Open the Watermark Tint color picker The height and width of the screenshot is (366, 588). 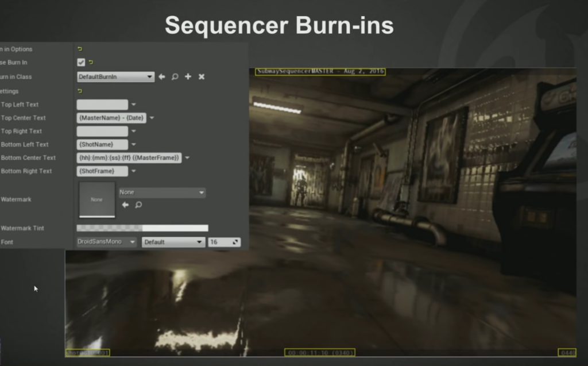tap(142, 228)
